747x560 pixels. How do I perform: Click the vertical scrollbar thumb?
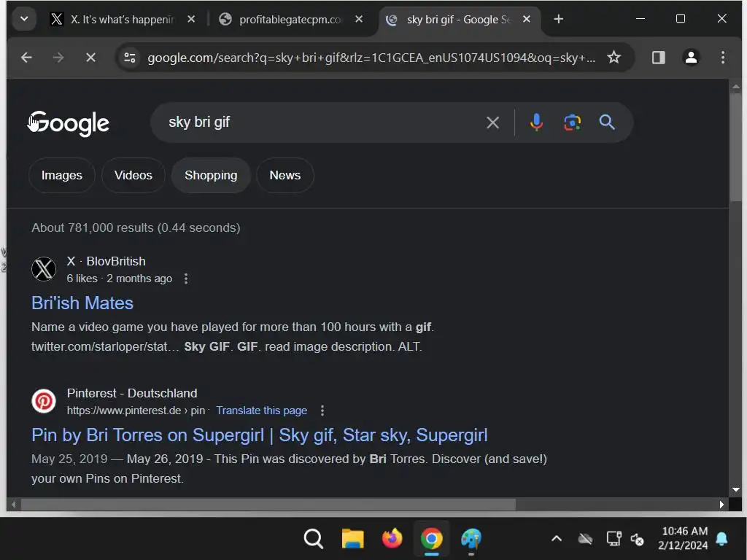(736, 147)
